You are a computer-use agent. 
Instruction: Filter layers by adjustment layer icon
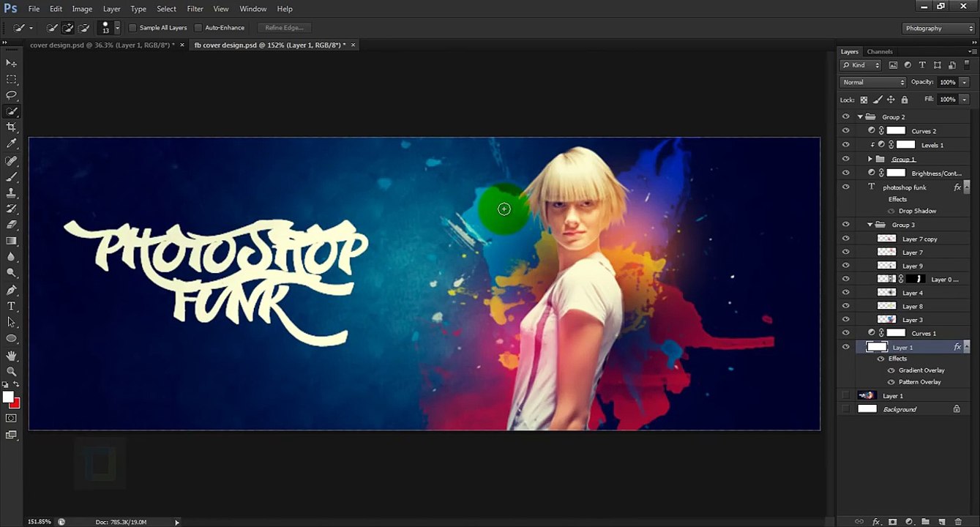click(908, 65)
